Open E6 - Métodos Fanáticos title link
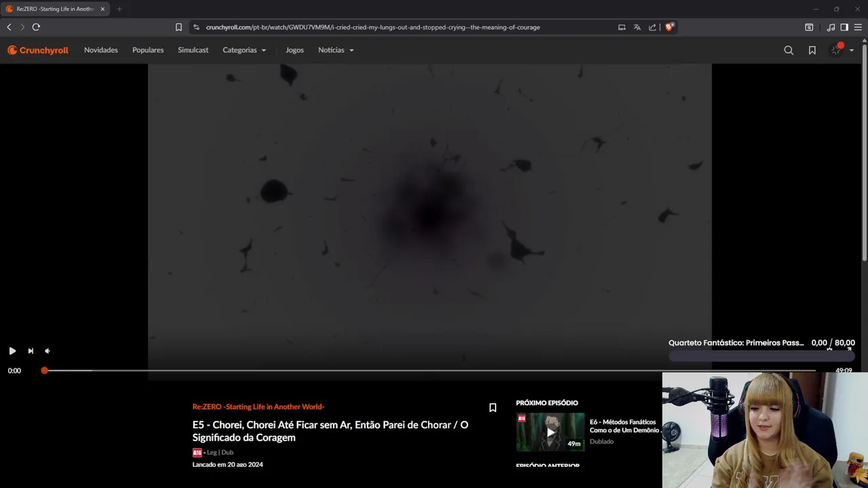The height and width of the screenshot is (488, 868). click(625, 426)
